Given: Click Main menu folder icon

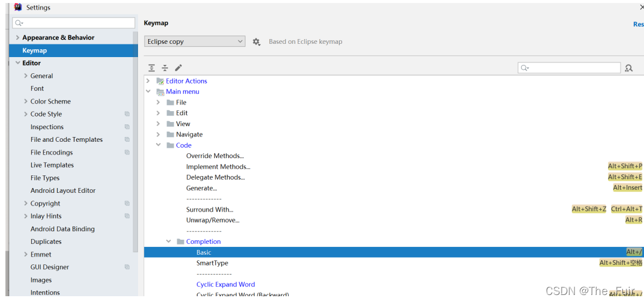Looking at the screenshot, I should click(160, 92).
